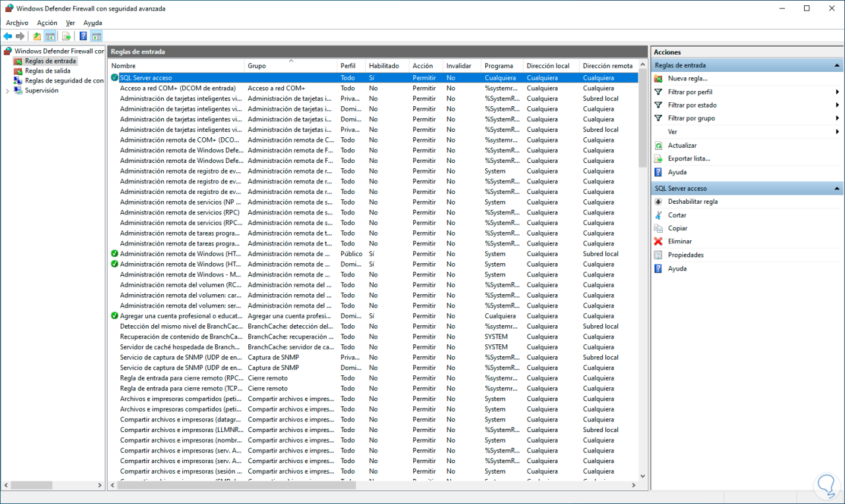Viewport: 845px width, 504px height.
Task: Click the Export list toolbar icon
Action: click(66, 36)
